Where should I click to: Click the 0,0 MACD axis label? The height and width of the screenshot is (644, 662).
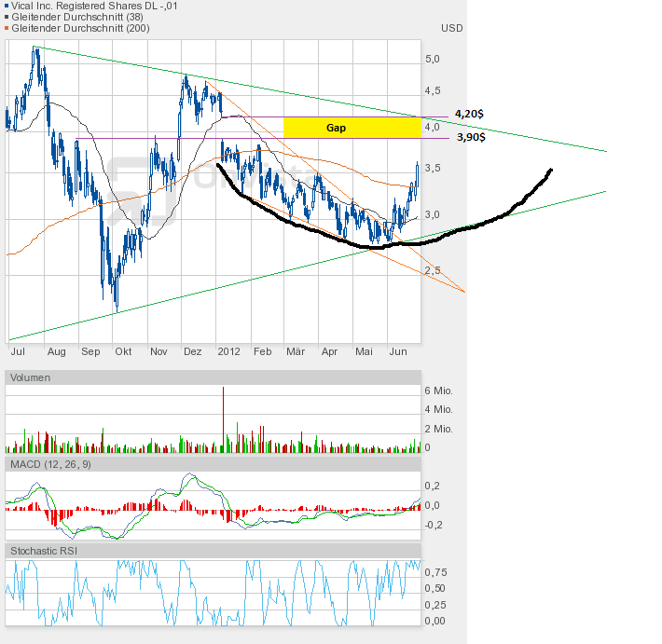[x=432, y=505]
